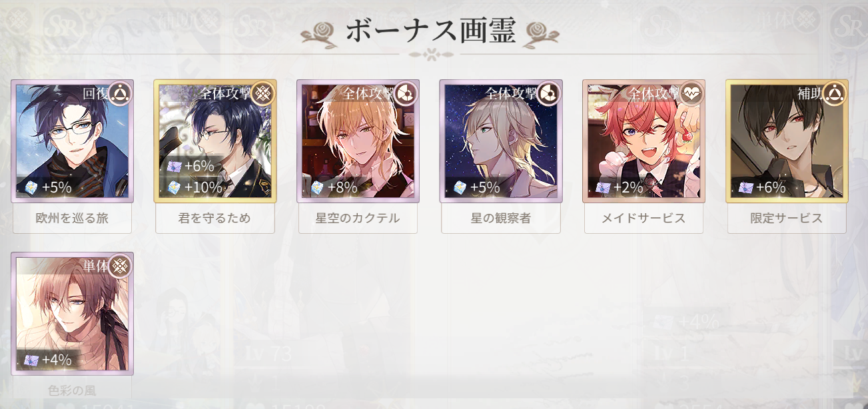Click the 星の観察者 name label

pos(501,218)
